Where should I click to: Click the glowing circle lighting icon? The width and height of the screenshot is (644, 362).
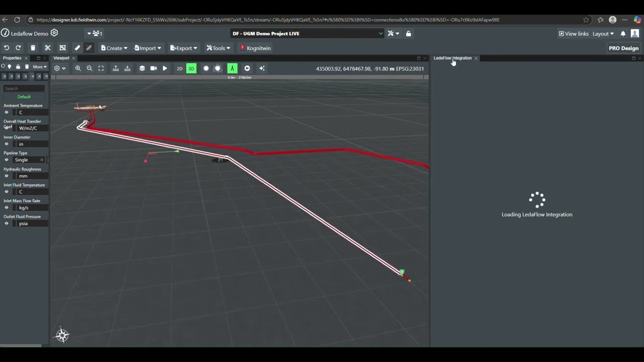pos(217,68)
